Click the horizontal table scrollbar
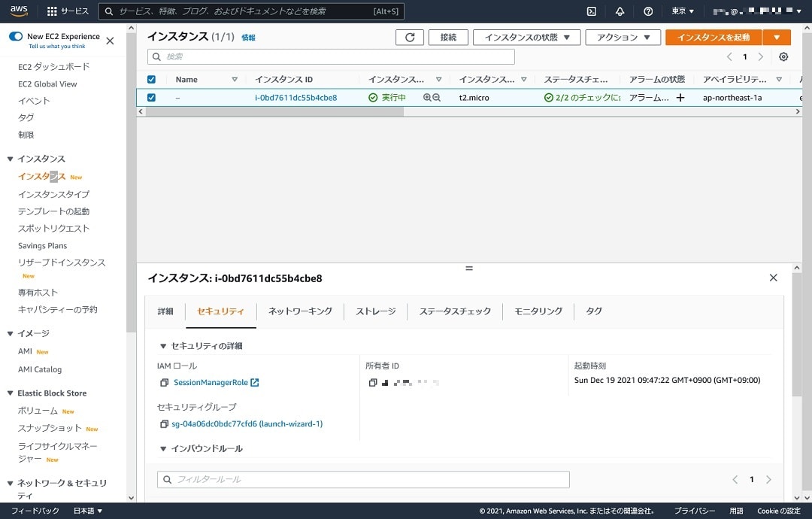The width and height of the screenshot is (812, 519). pos(274,111)
